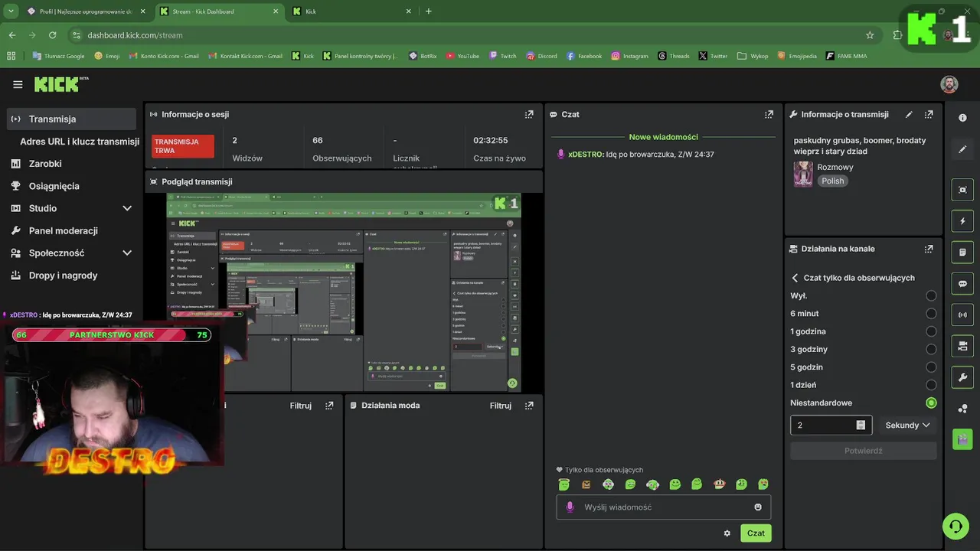Switch to the Profil browser tab

point(86,11)
